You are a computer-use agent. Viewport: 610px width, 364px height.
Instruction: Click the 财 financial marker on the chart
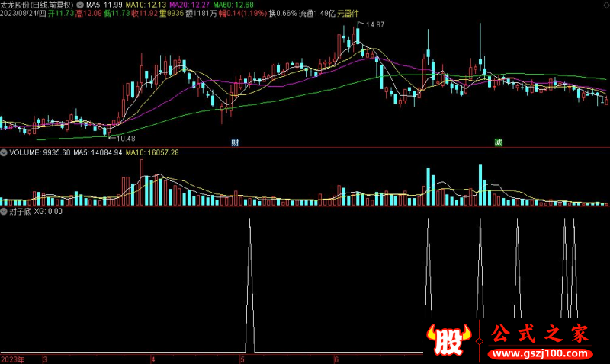[235, 142]
